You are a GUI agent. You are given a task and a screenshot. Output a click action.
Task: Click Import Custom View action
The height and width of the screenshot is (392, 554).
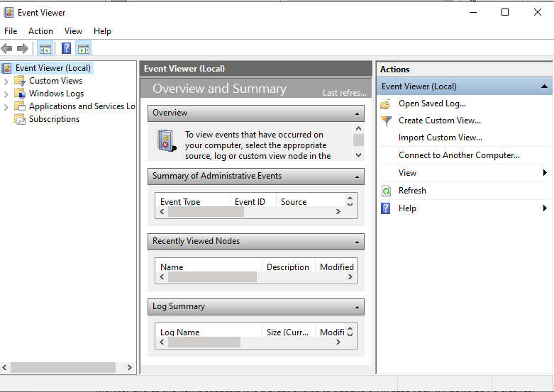pyautogui.click(x=440, y=138)
